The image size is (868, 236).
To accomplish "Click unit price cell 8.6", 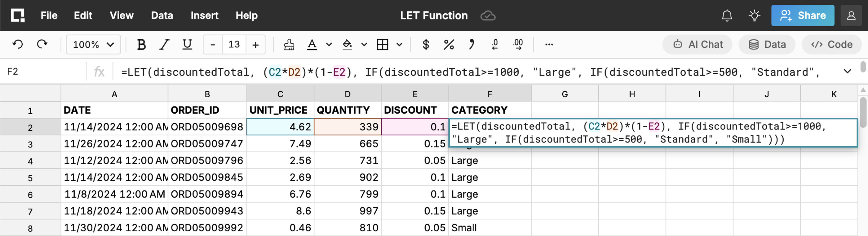I will pyautogui.click(x=280, y=211).
